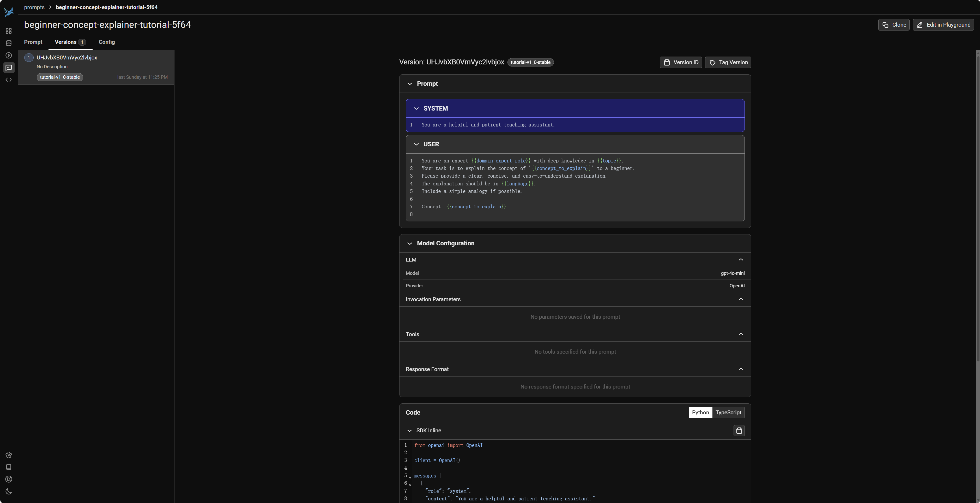Open the Projects grid icon in sidebar
Image resolution: width=980 pixels, height=503 pixels.
point(9,31)
